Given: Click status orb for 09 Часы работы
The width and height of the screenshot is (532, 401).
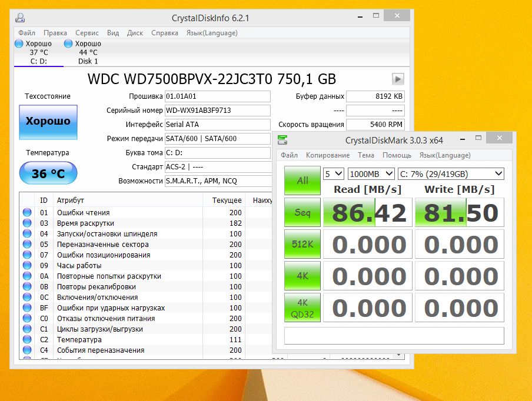Looking at the screenshot, I should [27, 265].
